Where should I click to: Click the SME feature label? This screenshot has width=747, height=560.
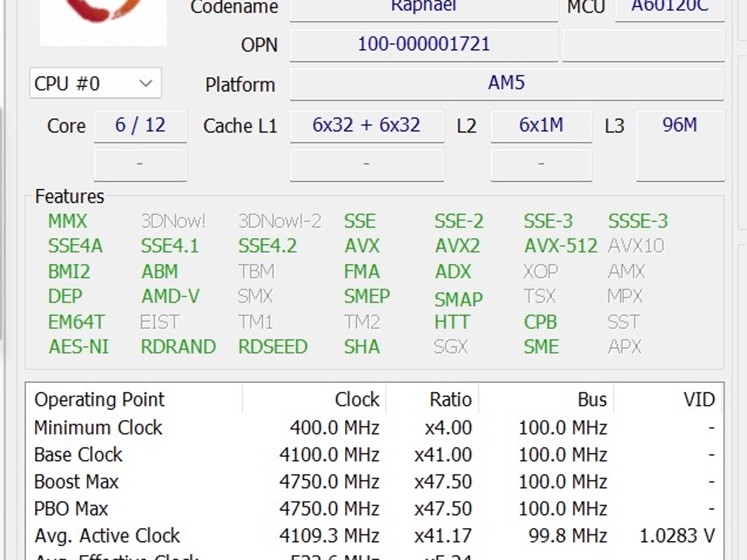click(542, 347)
